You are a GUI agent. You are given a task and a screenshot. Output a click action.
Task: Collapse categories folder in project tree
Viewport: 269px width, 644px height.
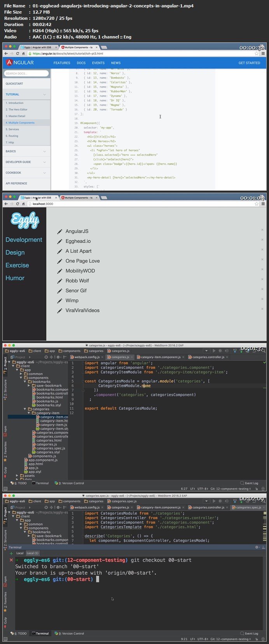pyautogui.click(x=26, y=409)
